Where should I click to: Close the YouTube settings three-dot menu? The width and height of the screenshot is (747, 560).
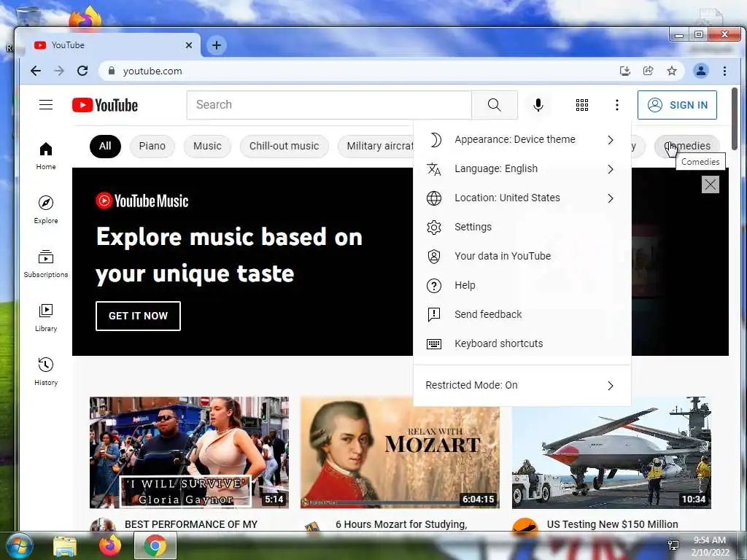point(617,105)
